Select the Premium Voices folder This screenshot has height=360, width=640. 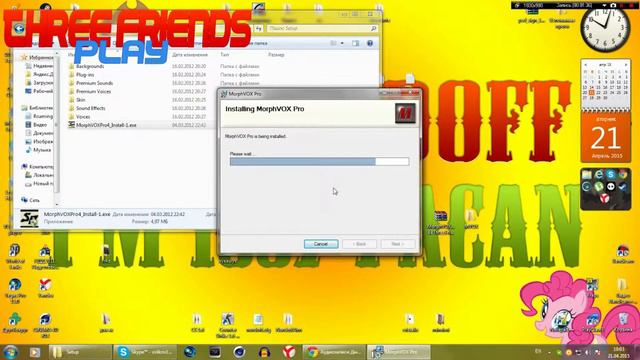point(93,91)
